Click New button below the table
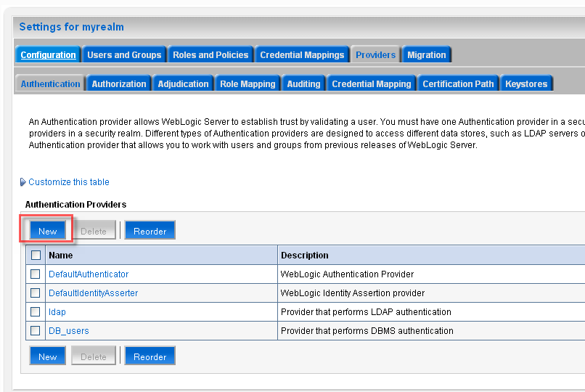This screenshot has height=392, width=585. click(47, 357)
